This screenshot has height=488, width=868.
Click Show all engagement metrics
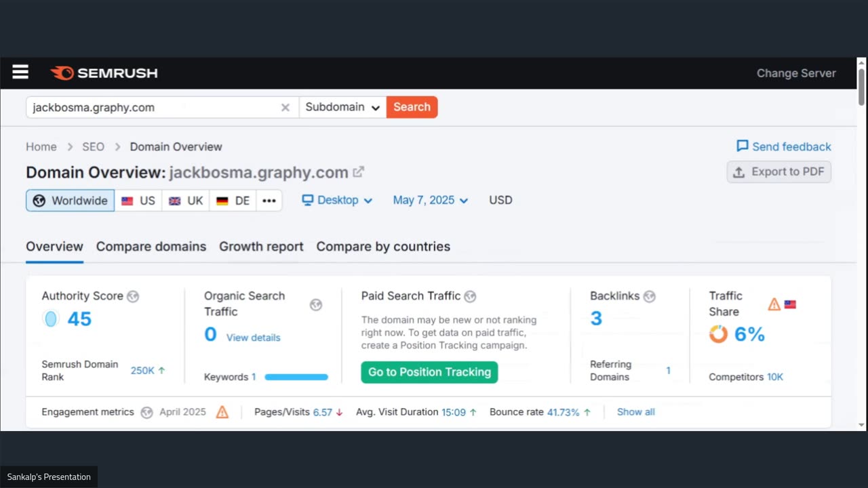click(x=636, y=412)
